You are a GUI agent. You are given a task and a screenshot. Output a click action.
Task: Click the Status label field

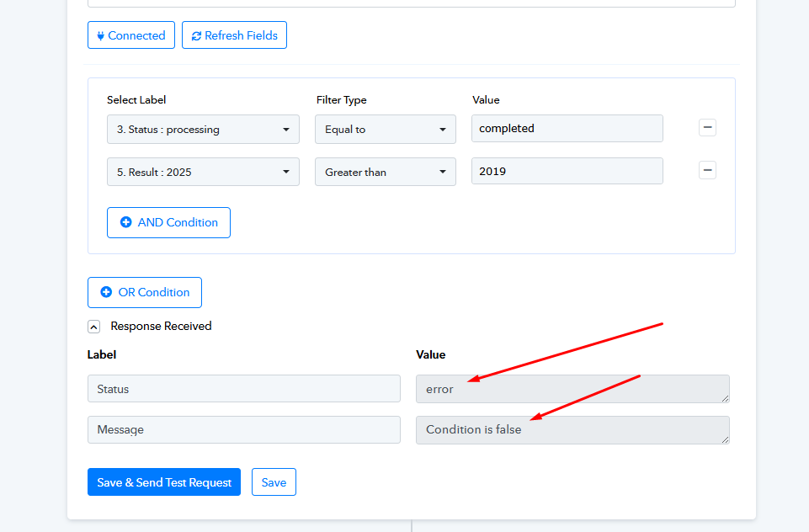(244, 389)
